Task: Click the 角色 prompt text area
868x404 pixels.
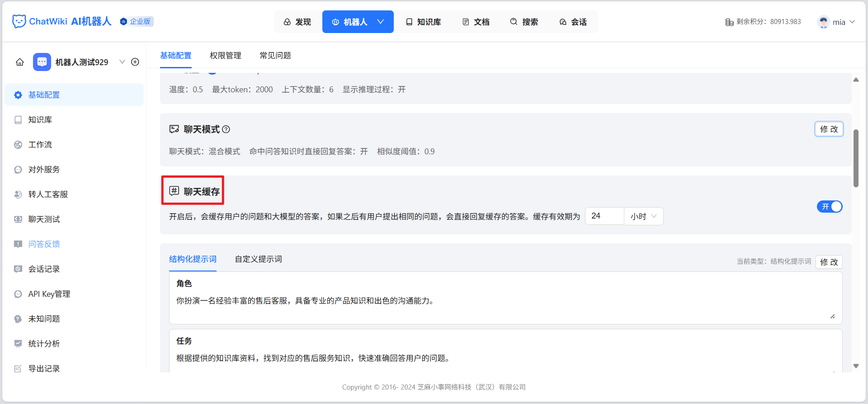Action: pyautogui.click(x=505, y=298)
